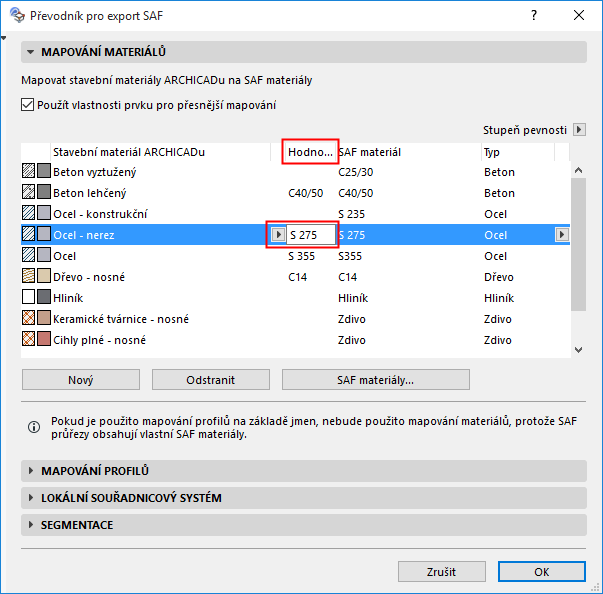The image size is (603, 594).
Task: Click surface swatch of plain Ocel row
Action: coord(44,255)
